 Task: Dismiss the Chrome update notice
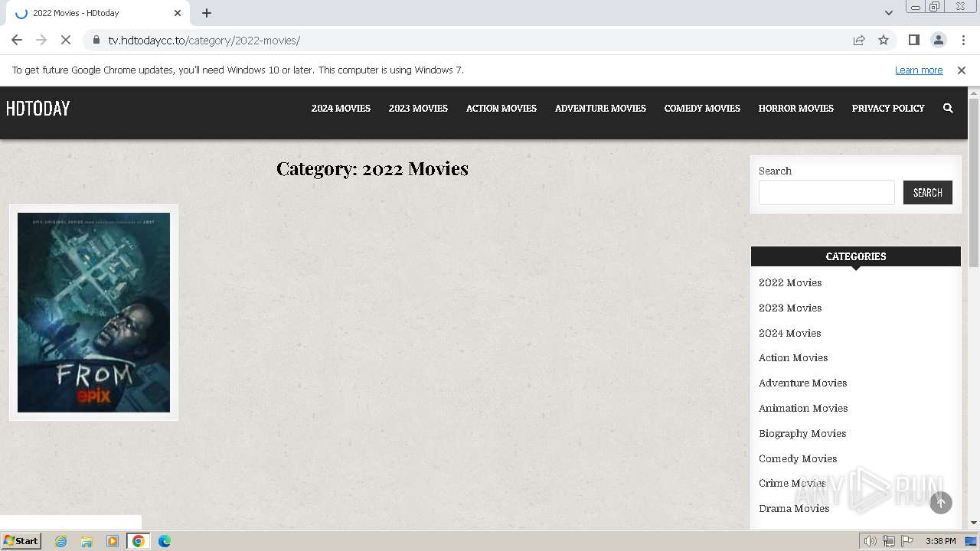coord(962,70)
